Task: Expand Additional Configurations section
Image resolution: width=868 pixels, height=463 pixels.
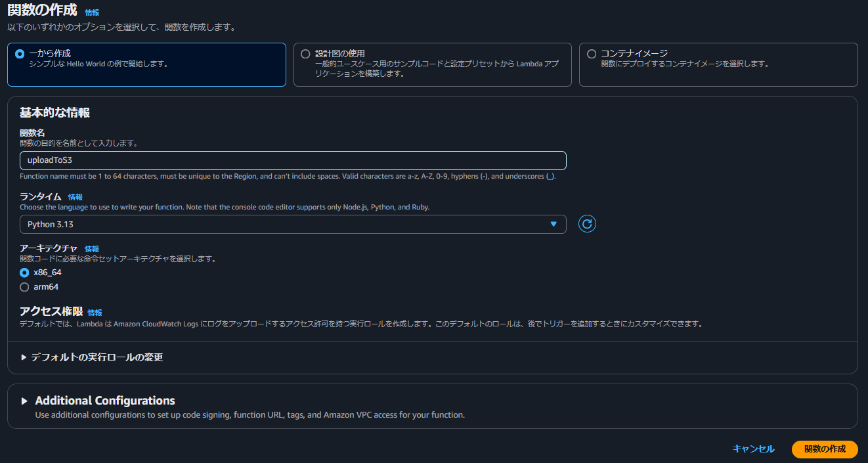Action: (98, 401)
